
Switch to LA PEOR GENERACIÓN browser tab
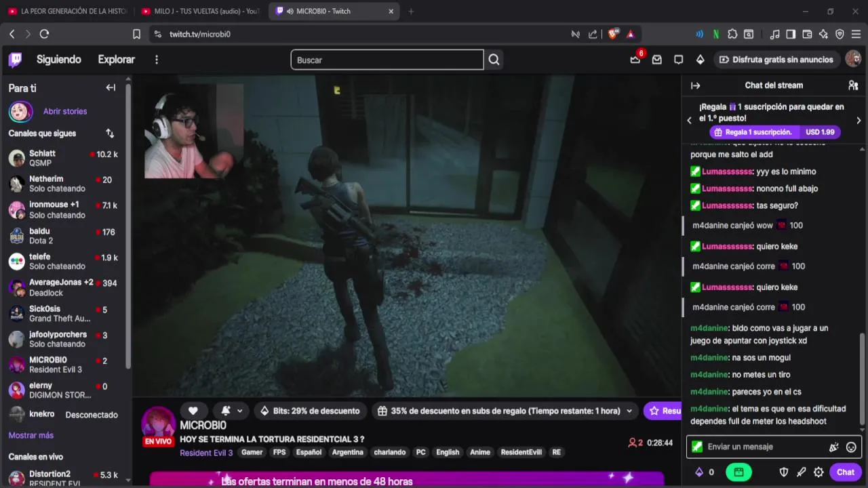coord(67,12)
